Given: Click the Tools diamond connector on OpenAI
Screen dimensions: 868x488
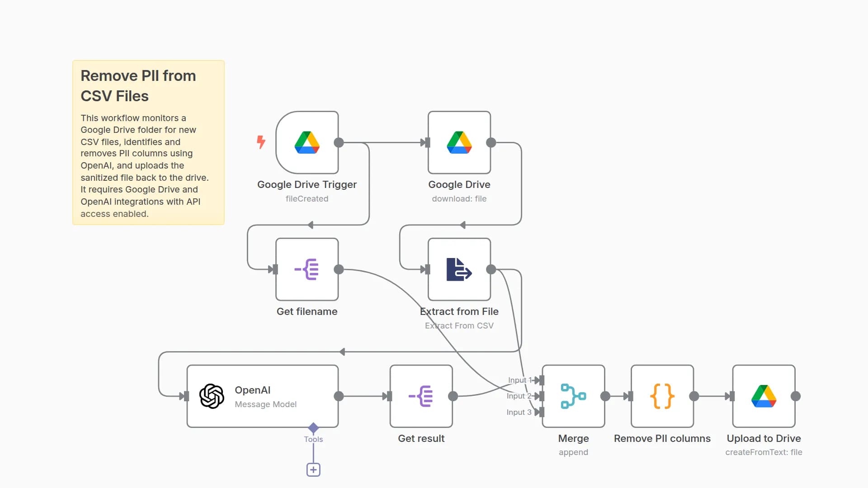Looking at the screenshot, I should click(x=313, y=427).
